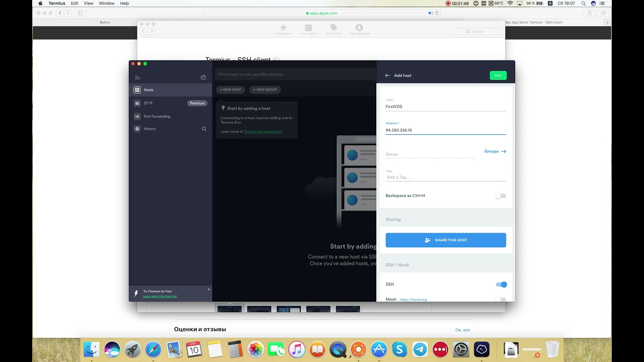The image size is (644, 362).
Task: Click the Wi-Fi icon in menu bar
Action: click(510, 4)
